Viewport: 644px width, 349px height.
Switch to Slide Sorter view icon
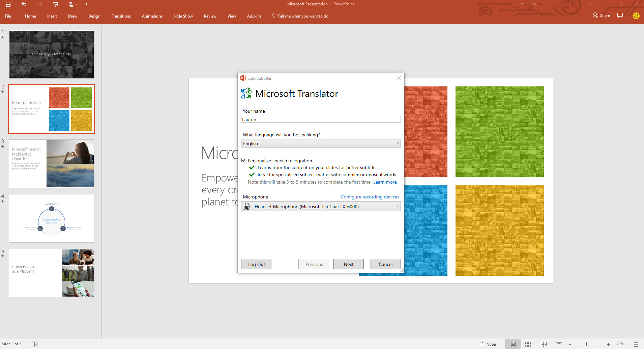point(528,344)
